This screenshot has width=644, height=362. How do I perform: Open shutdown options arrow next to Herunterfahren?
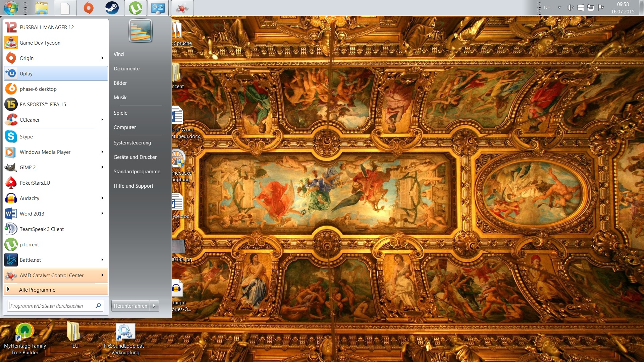point(154,306)
